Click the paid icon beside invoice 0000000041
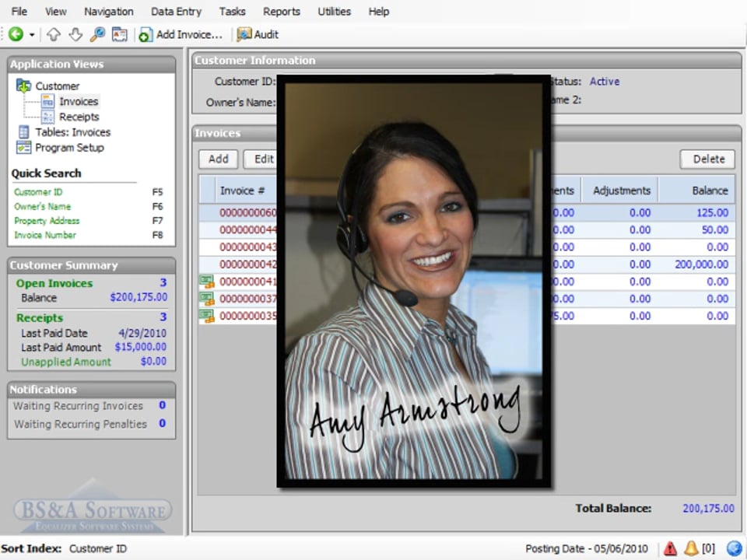The height and width of the screenshot is (560, 747). [x=207, y=282]
